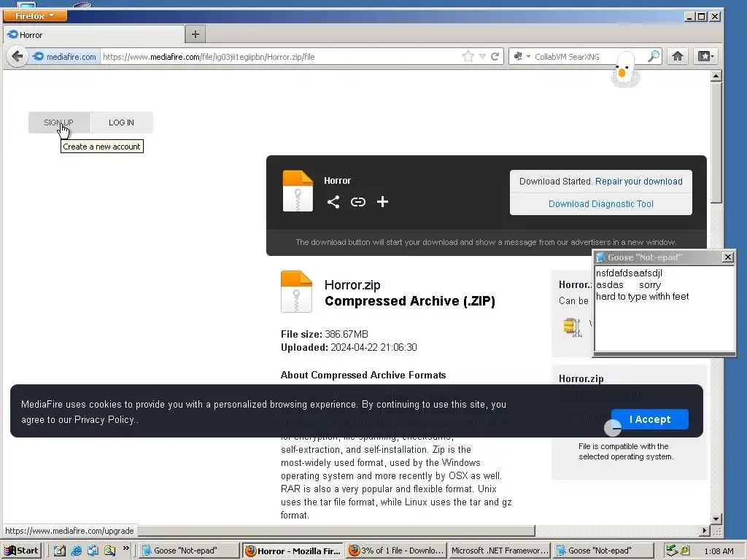Focus the URL address field

click(281, 57)
